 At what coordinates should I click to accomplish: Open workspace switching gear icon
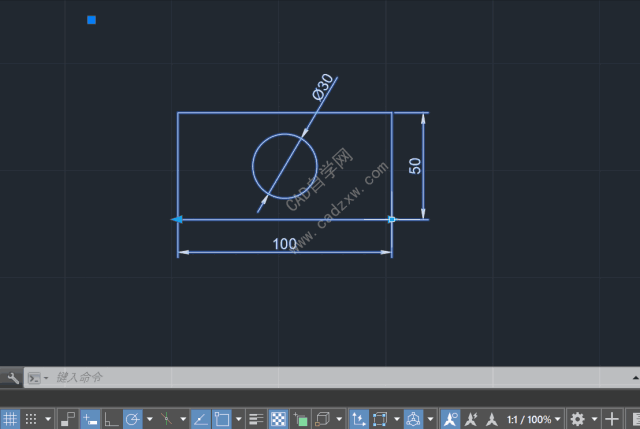click(x=577, y=419)
